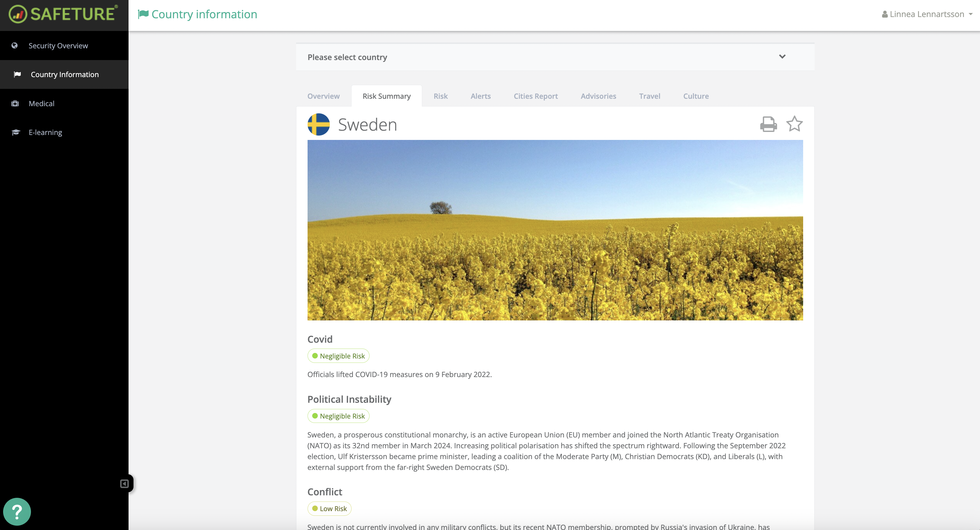Switch to the Alerts tab

pyautogui.click(x=480, y=96)
